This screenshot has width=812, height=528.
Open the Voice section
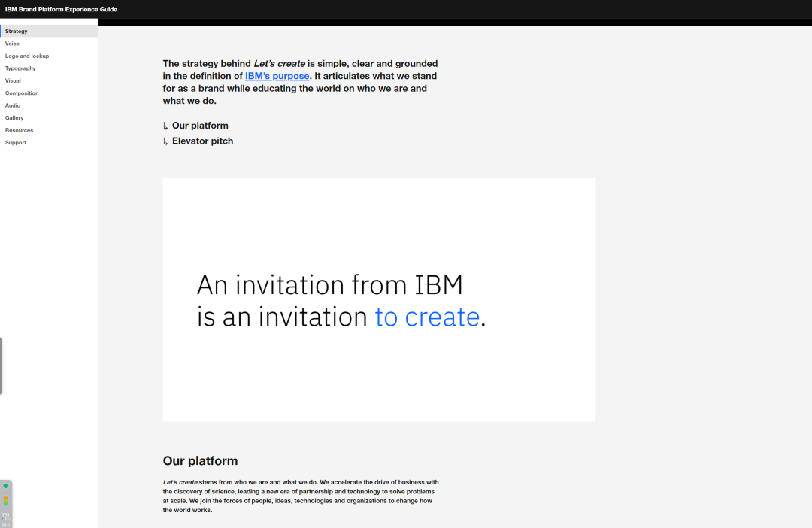(49, 44)
